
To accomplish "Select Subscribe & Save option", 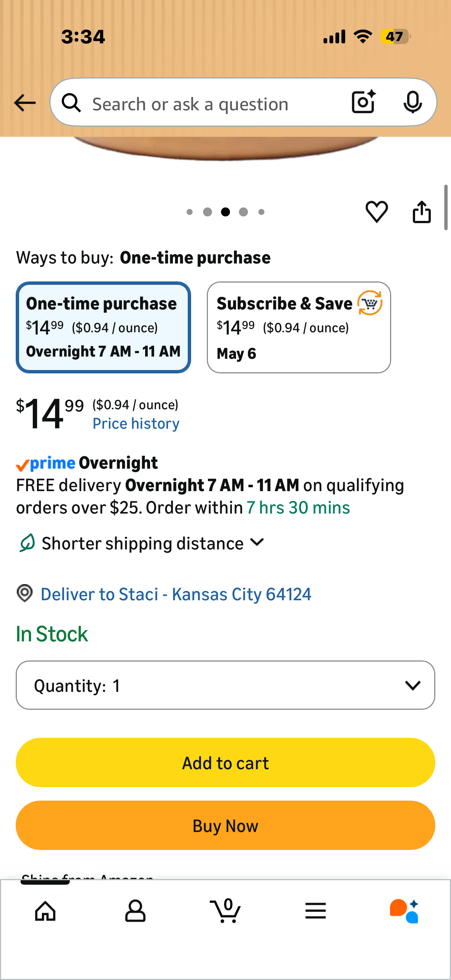I will pyautogui.click(x=299, y=327).
